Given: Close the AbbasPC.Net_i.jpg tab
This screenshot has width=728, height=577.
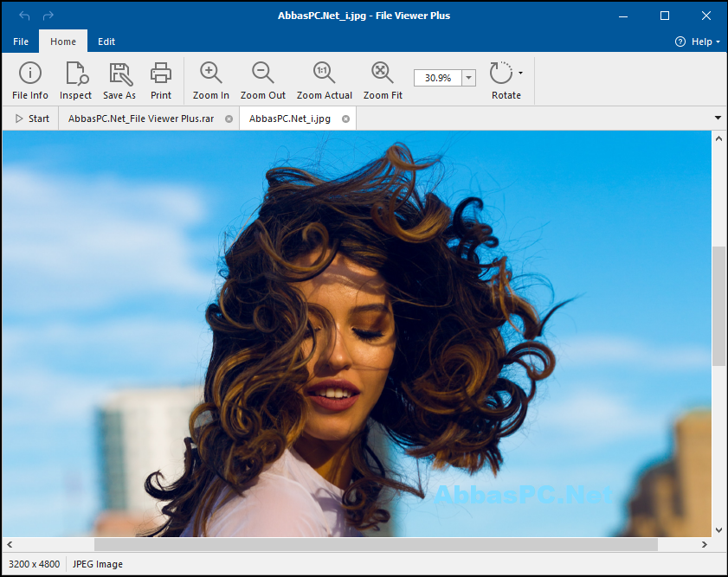Looking at the screenshot, I should [346, 119].
